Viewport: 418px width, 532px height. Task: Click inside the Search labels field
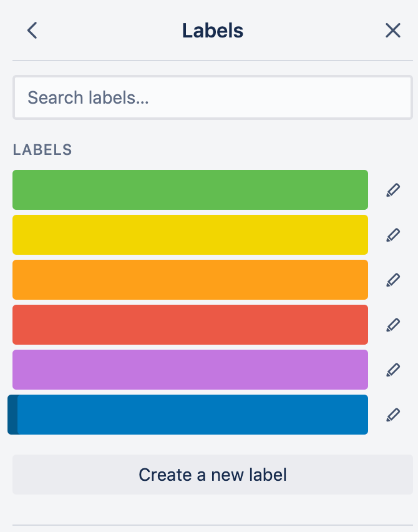(212, 97)
